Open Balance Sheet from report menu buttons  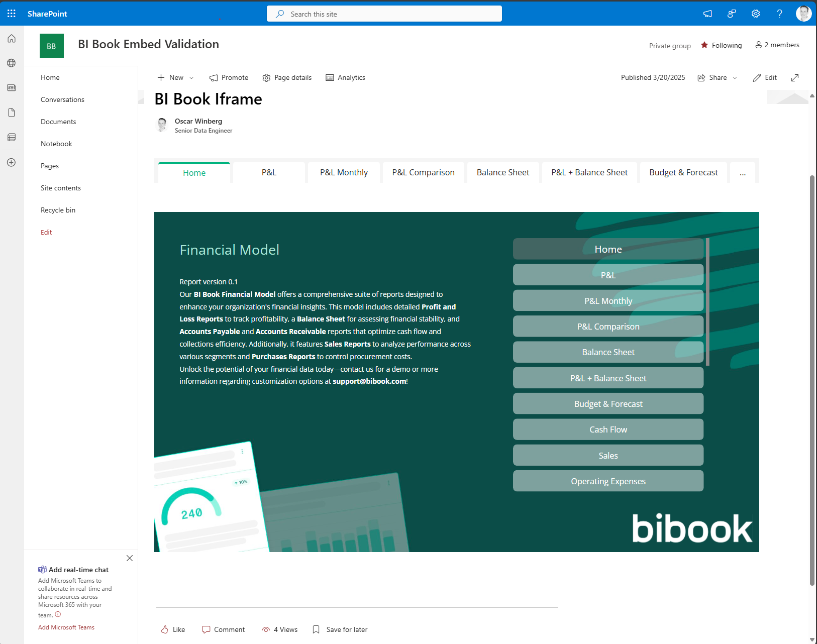608,352
